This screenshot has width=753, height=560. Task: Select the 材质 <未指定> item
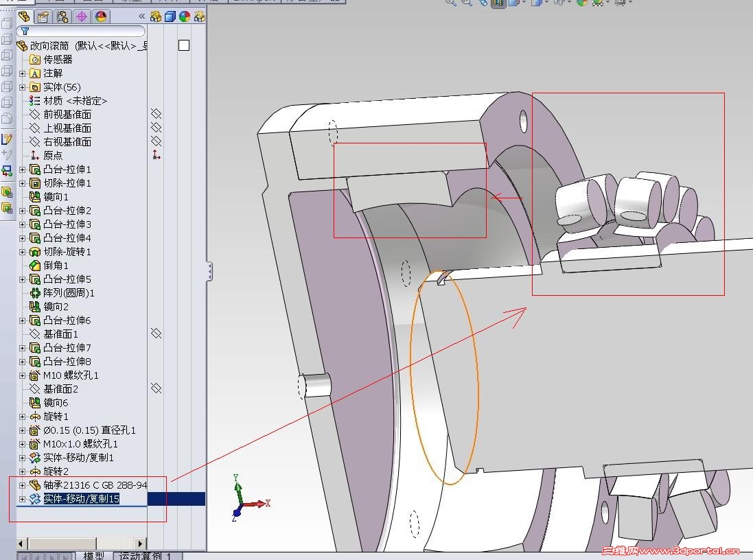[x=75, y=101]
